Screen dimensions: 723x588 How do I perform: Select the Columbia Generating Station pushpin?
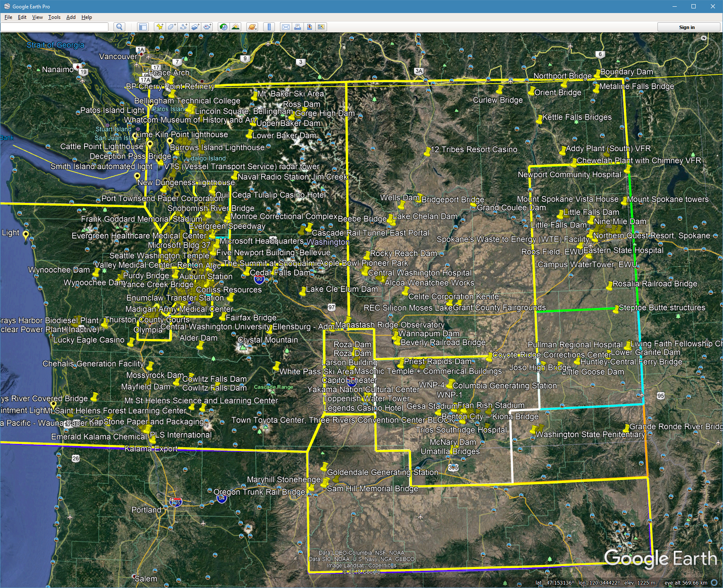(x=450, y=384)
